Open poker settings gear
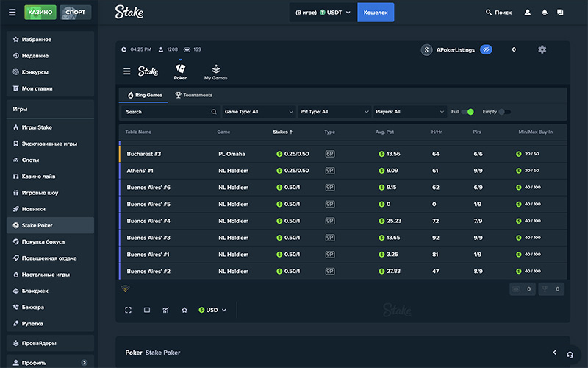The height and width of the screenshot is (368, 588). tap(542, 49)
